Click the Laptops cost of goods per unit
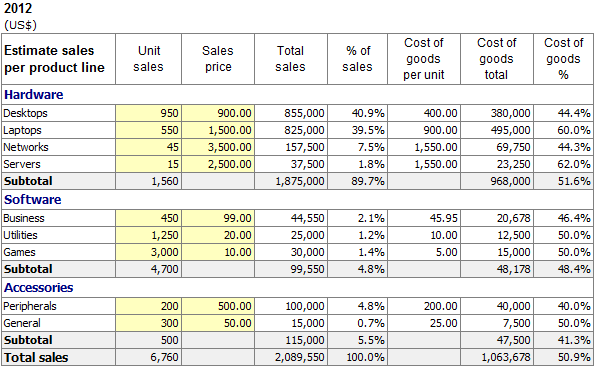Screen dimensions: 595x367 (x=424, y=130)
